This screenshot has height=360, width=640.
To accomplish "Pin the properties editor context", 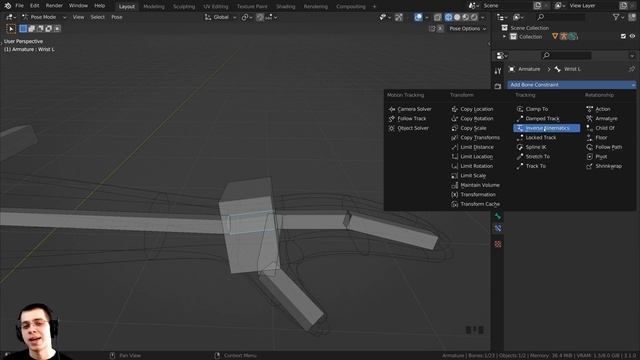I will tap(632, 69).
